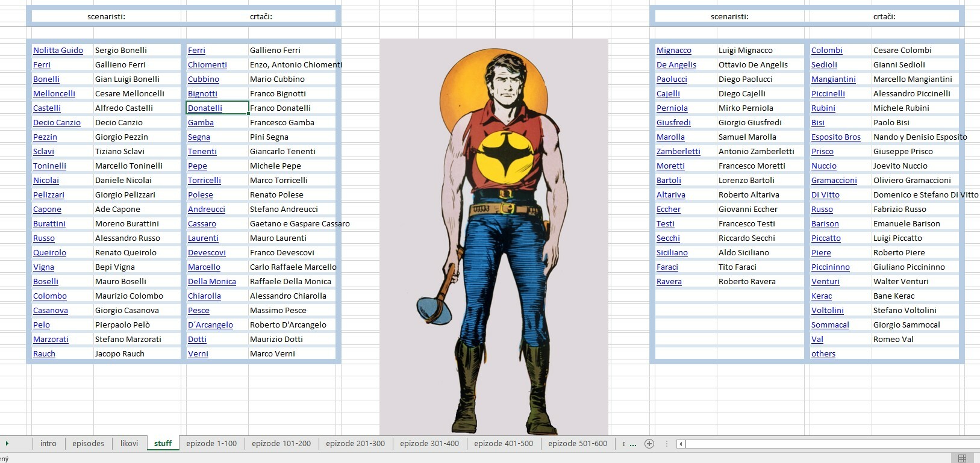Screen dimensions: 980x463
Task: Follow the Castelli link
Action: pyautogui.click(x=47, y=108)
